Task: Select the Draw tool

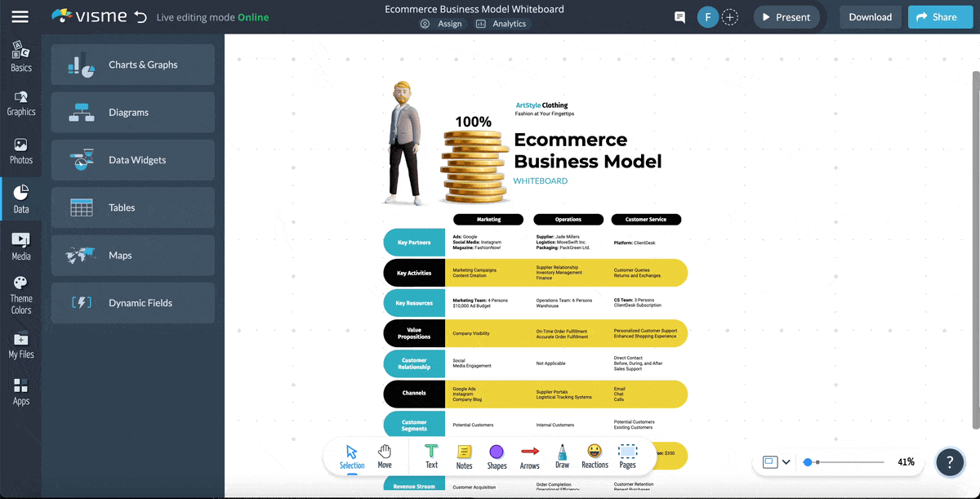Action: click(x=562, y=456)
